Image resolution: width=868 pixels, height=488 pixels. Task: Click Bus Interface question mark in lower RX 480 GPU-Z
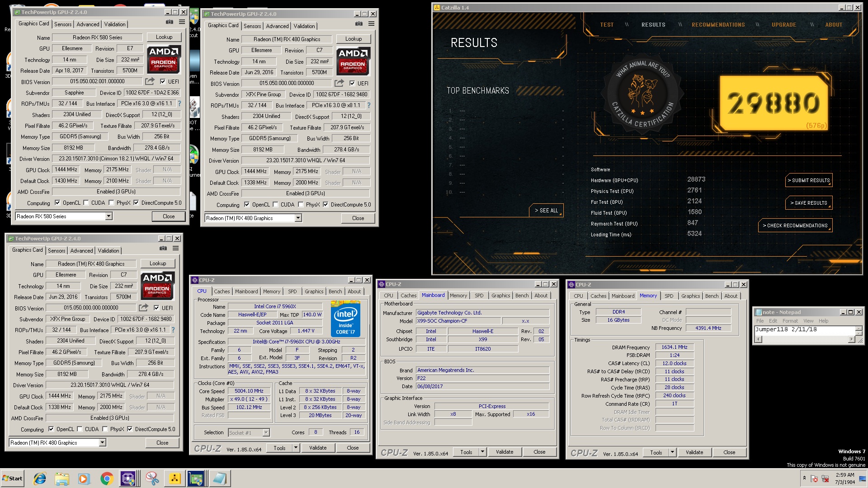coord(173,330)
